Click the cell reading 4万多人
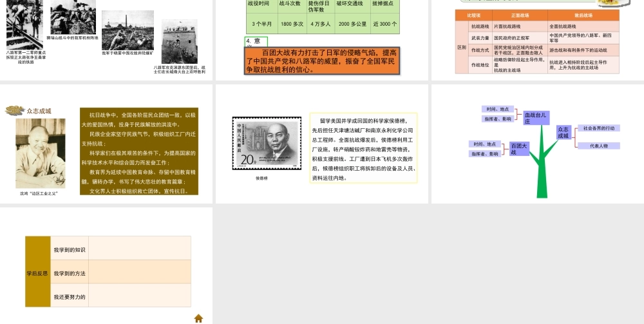 320,24
